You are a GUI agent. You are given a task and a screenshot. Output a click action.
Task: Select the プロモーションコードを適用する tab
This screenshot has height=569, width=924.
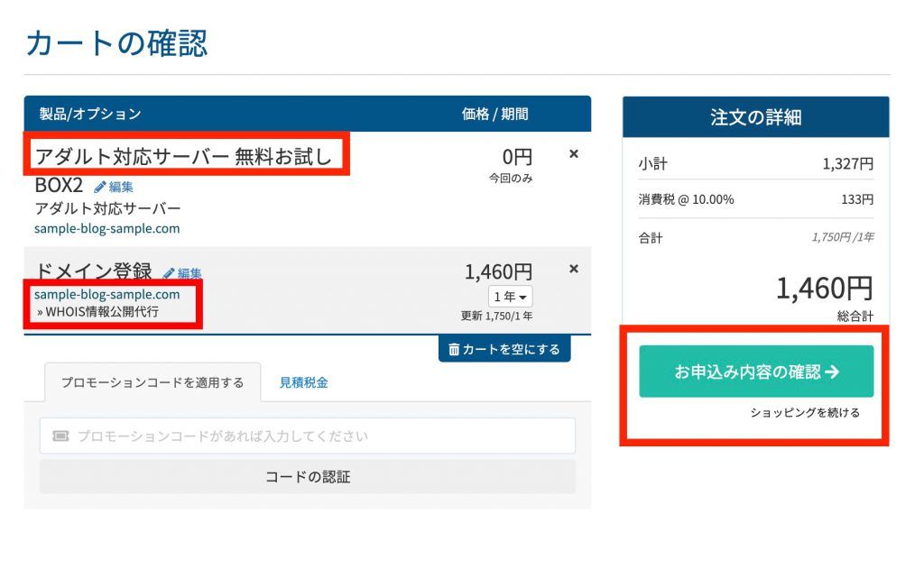coord(152,382)
